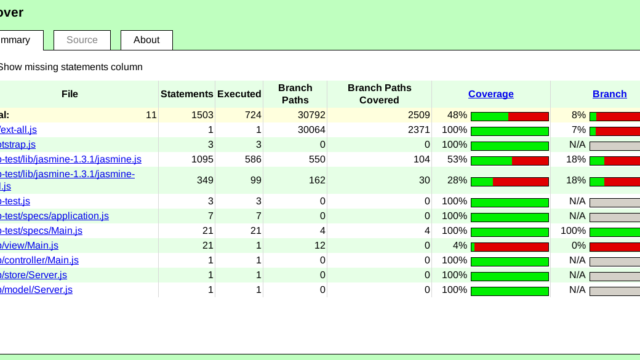Image resolution: width=640 pixels, height=360 pixels.
Task: Select the 2371 branch paths covered cell
Action: pyautogui.click(x=379, y=130)
